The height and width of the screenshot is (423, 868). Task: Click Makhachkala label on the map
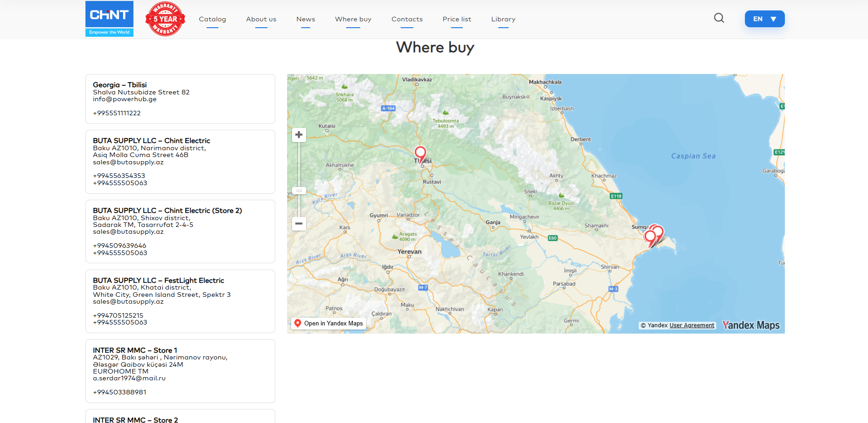pos(545,82)
